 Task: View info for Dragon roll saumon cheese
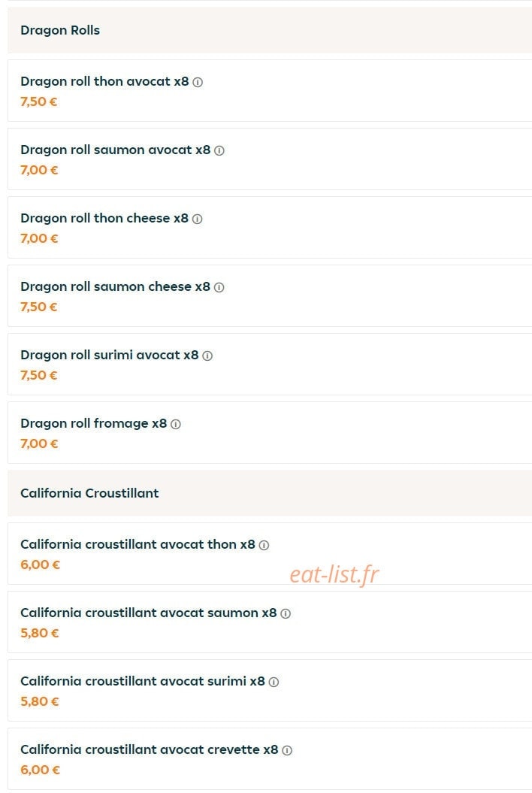pos(219,287)
